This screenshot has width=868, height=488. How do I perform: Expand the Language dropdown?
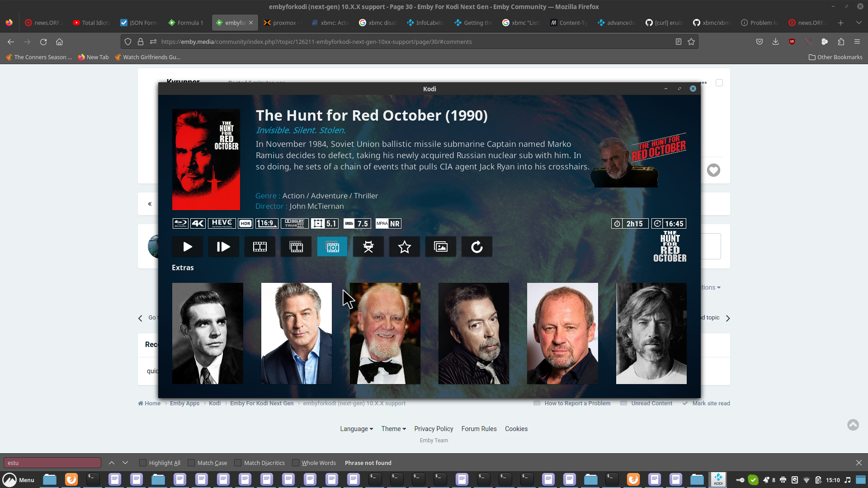(356, 429)
